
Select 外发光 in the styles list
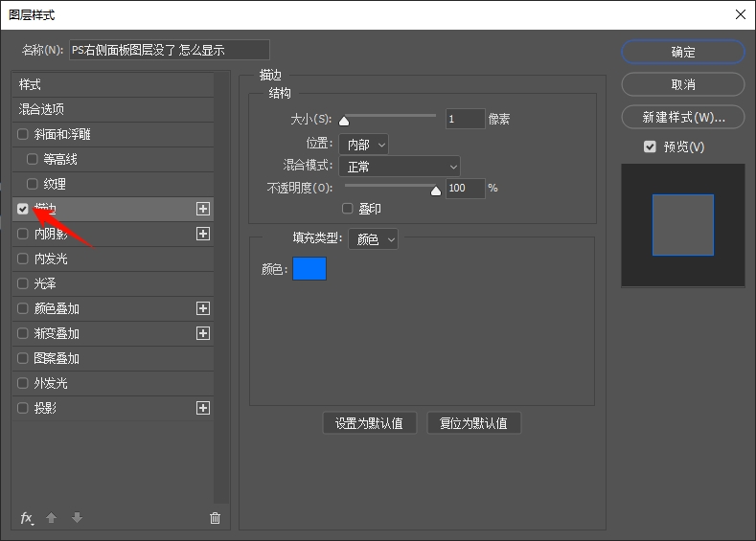pos(51,383)
